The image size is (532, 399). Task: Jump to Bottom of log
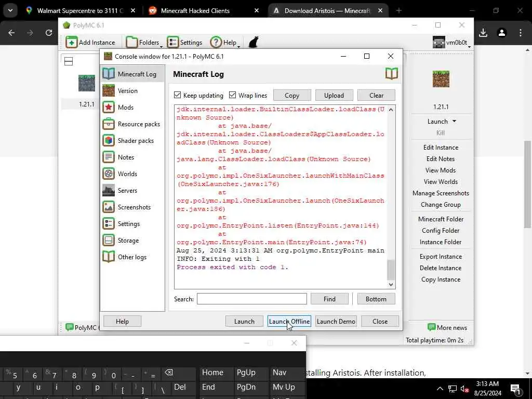pos(376,299)
